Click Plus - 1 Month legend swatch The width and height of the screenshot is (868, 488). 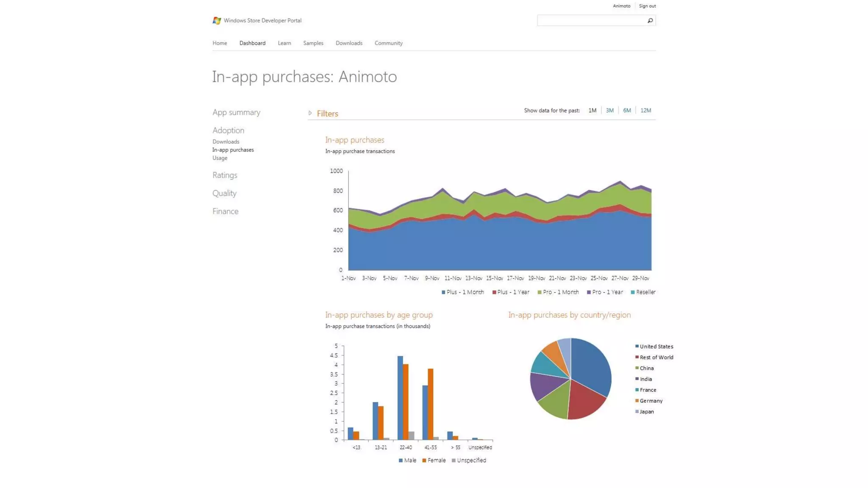tap(443, 292)
